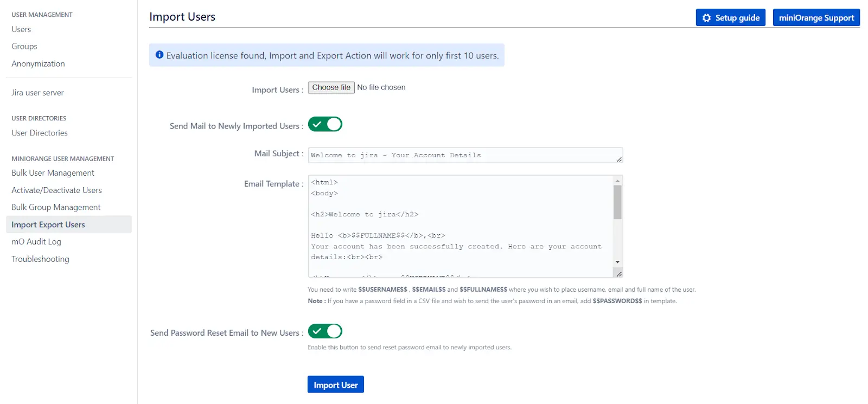
Task: Select Bulk Group Management sidebar item
Action: click(56, 207)
